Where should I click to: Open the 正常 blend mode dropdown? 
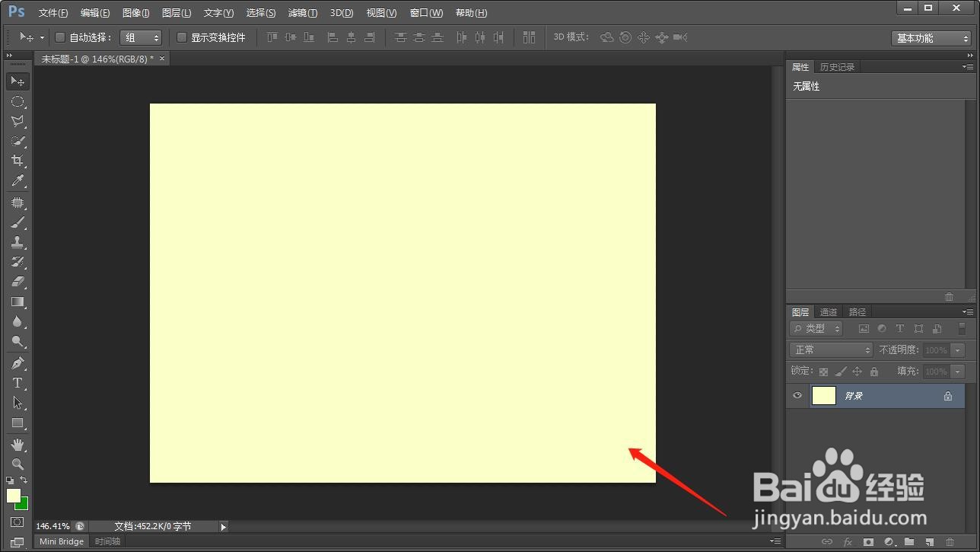[x=832, y=350]
